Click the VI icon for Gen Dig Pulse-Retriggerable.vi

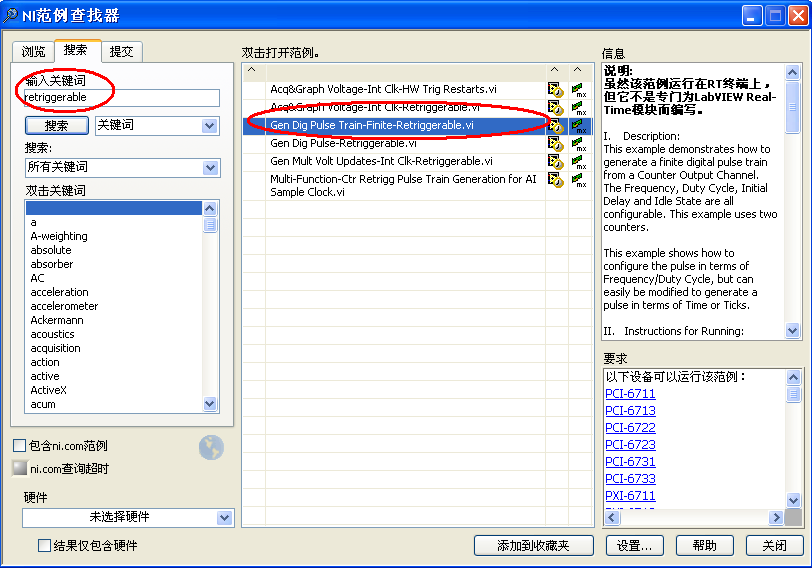tap(555, 144)
